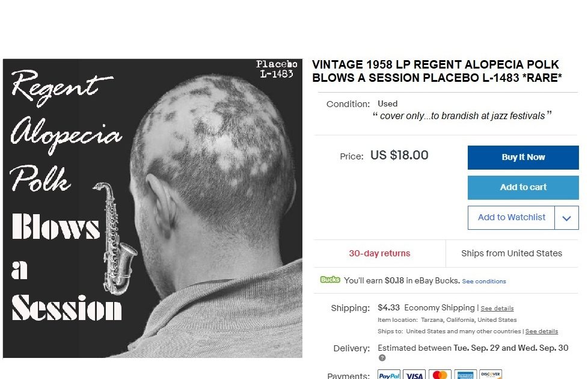Select the Mastercard payment icon

coord(440,375)
